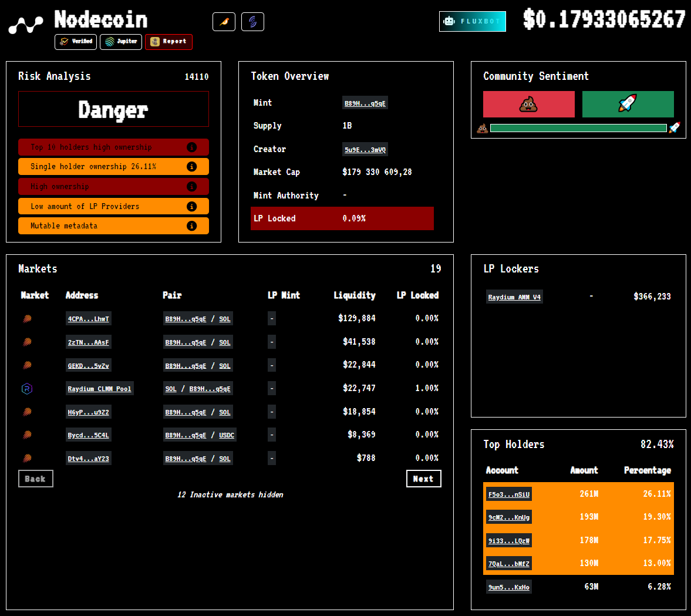The height and width of the screenshot is (616, 691).
Task: Show info icon for High ownership risk
Action: click(x=192, y=187)
